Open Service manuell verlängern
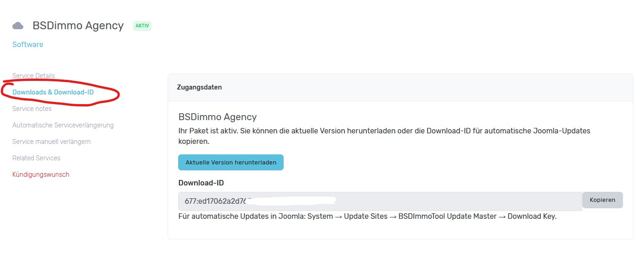 pos(52,142)
